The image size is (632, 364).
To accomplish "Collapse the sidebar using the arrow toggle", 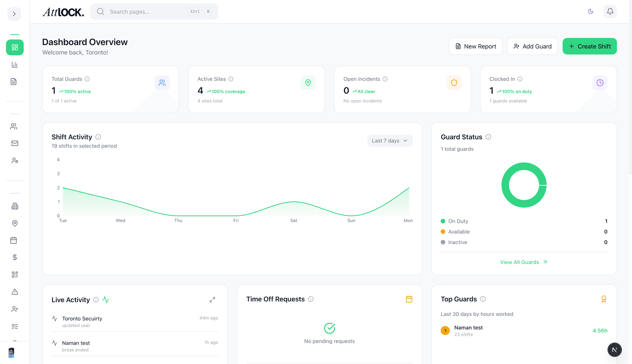I will 14,14.
